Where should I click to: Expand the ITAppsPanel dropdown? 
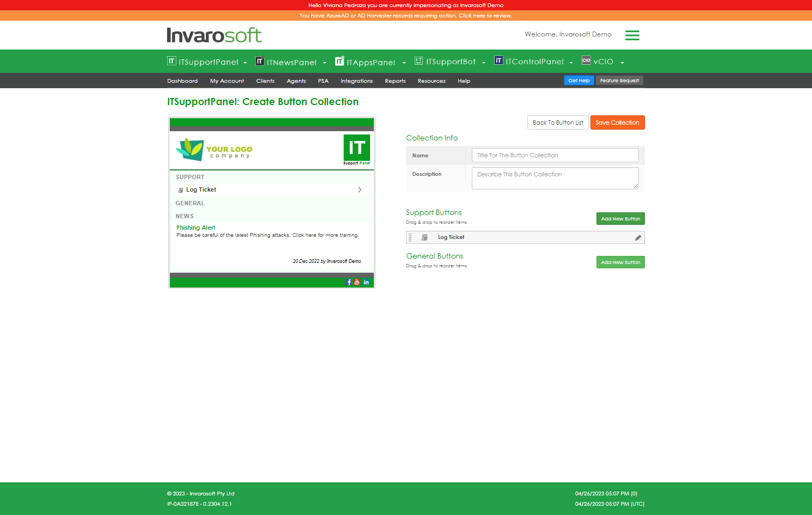[x=404, y=63]
